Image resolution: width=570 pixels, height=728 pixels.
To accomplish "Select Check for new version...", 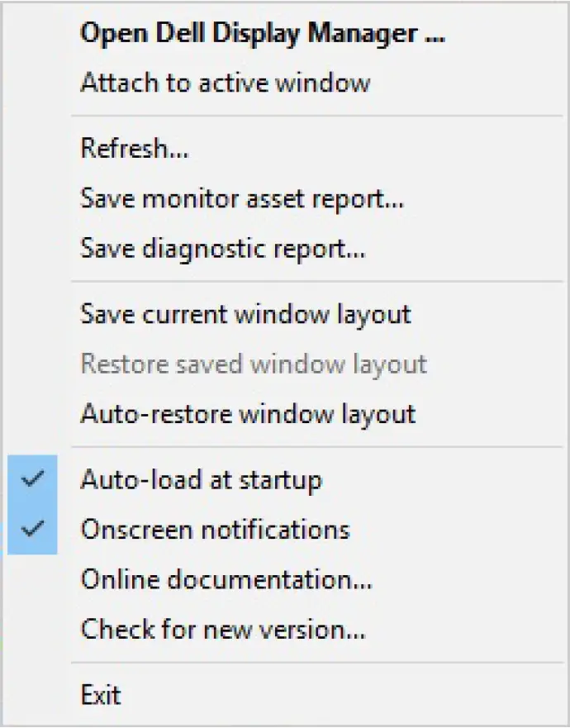I will pos(223,630).
